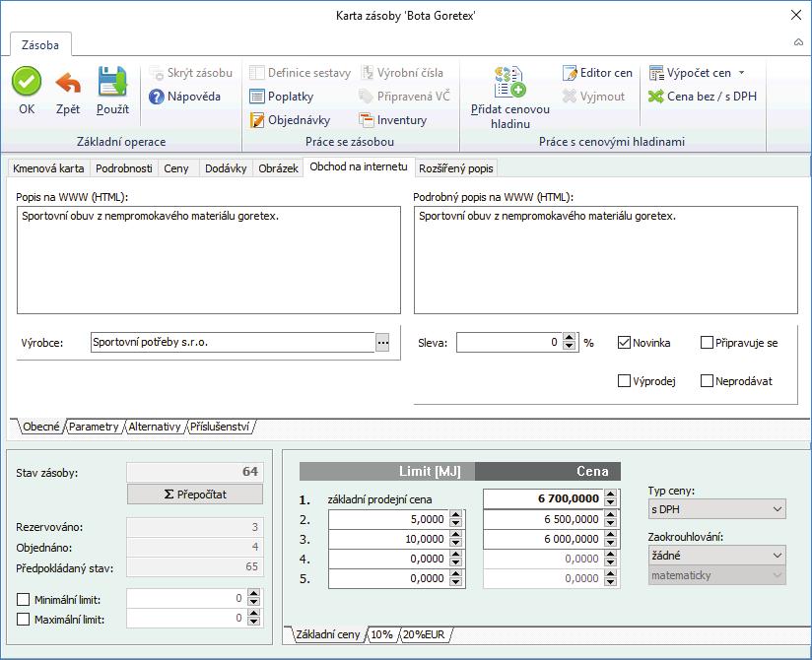Enable the Maximální limit checkbox
Screen dimensions: 812x660
(x=24, y=619)
